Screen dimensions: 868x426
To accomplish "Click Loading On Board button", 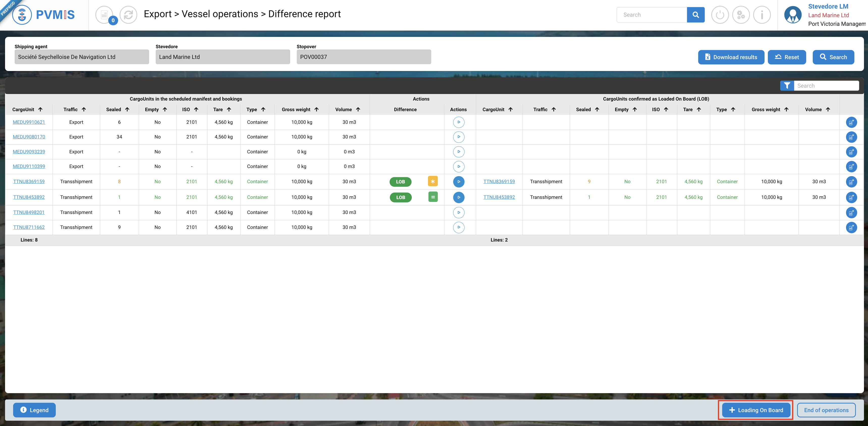I will pos(756,410).
